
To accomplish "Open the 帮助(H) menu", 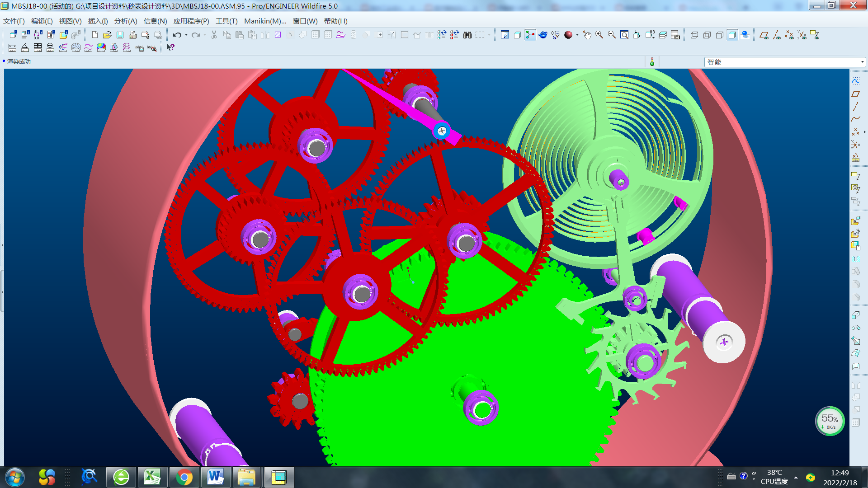I will (335, 21).
